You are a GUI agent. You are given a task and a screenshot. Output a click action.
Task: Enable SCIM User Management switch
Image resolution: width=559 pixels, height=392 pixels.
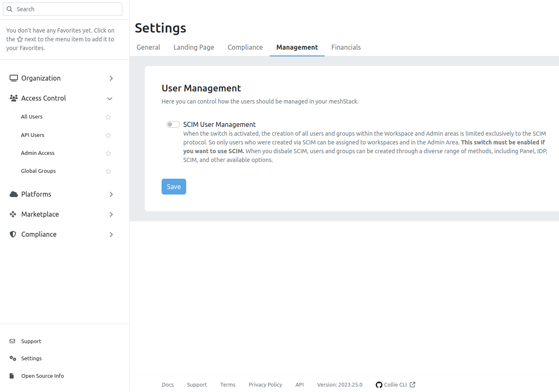click(x=173, y=124)
